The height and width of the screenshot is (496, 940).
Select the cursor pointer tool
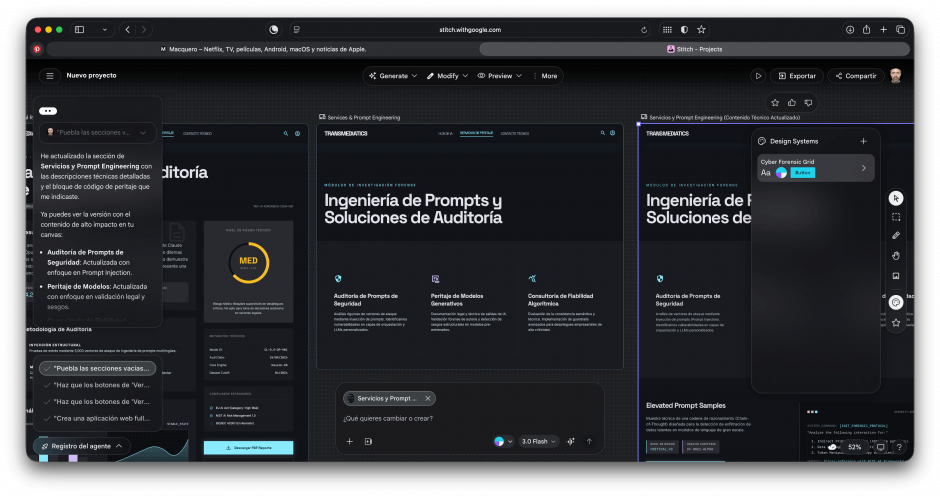(896, 198)
